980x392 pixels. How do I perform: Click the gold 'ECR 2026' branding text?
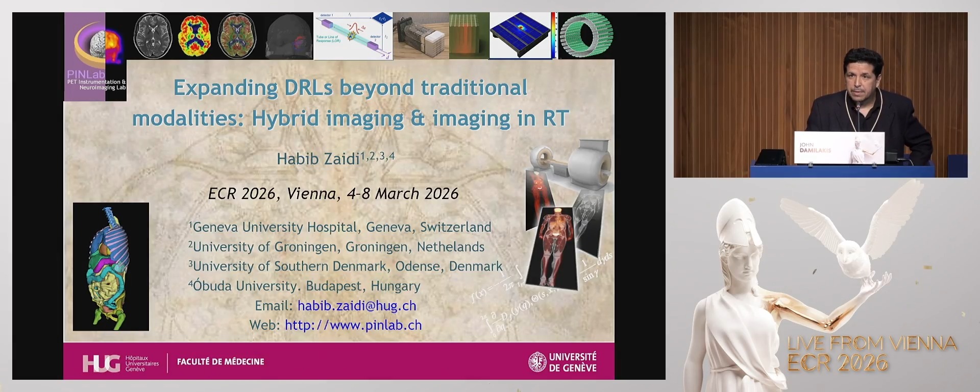tap(838, 363)
